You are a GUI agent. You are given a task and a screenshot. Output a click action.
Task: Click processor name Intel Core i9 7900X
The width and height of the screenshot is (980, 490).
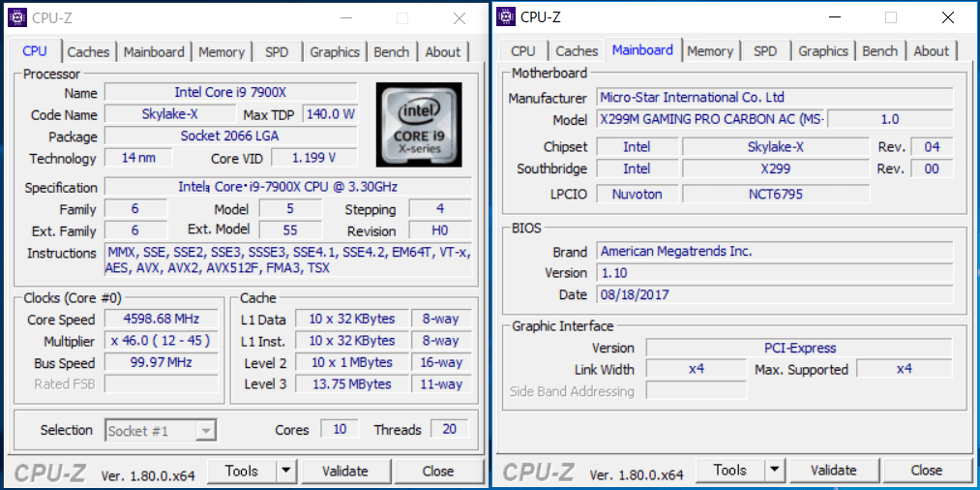230,93
